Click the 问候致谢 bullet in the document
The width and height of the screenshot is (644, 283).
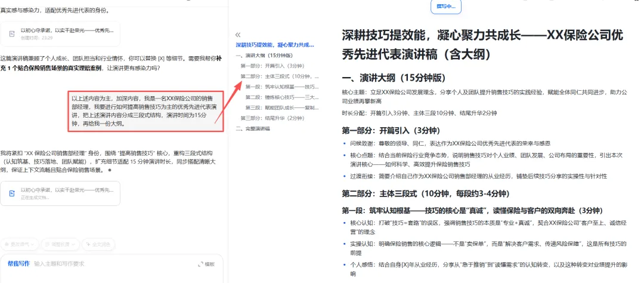tap(450, 143)
